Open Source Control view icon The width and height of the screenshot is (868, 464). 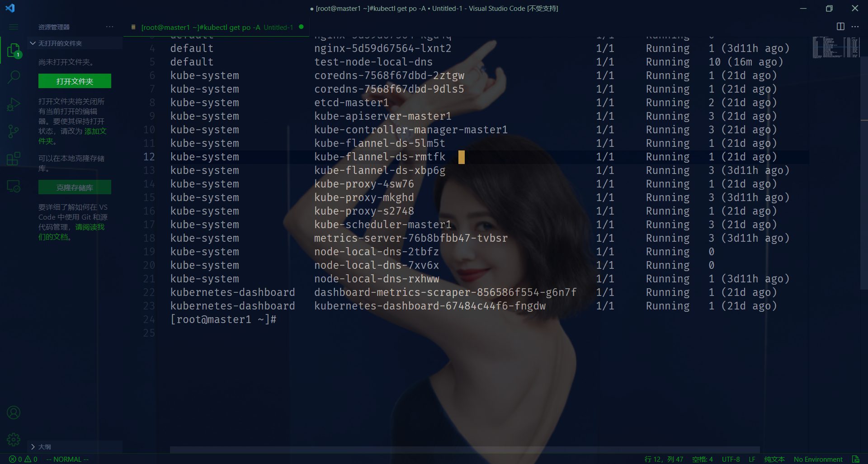click(x=14, y=131)
